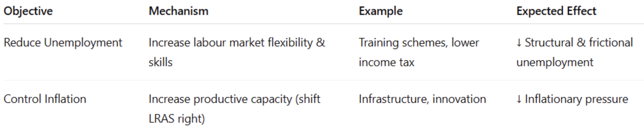Click the 'LRAS right)' text
The image size is (644, 136).
click(x=177, y=119)
